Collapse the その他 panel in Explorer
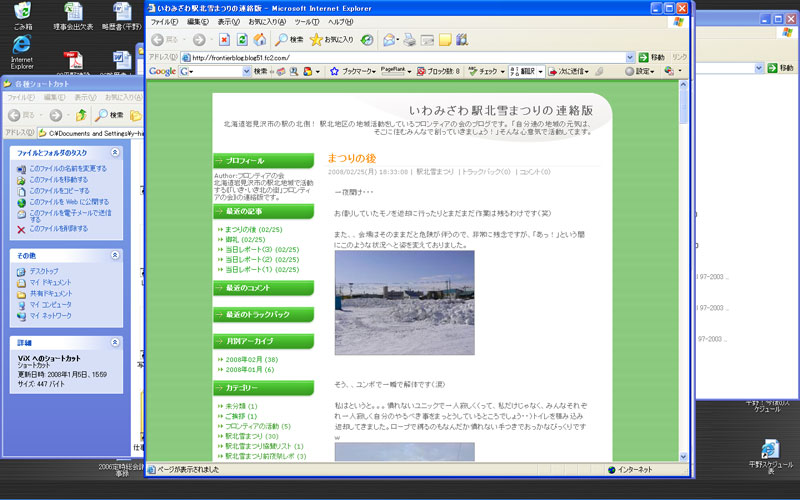 (115, 255)
